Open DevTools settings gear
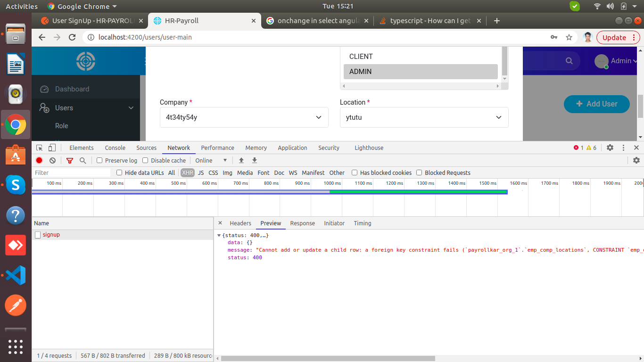 click(610, 148)
